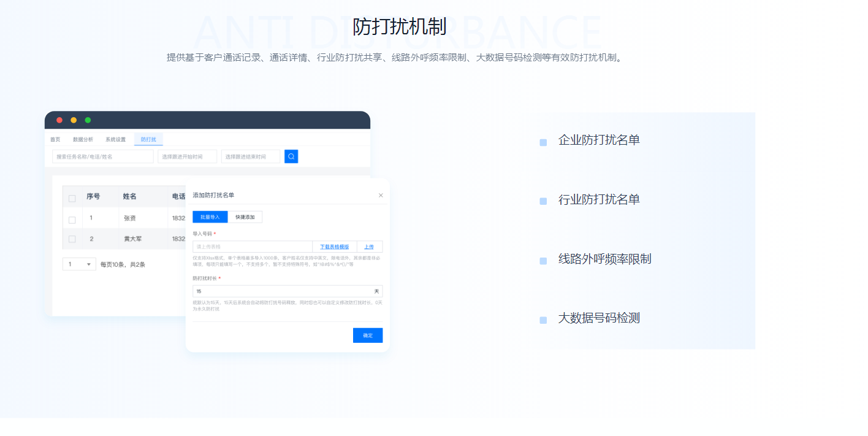The width and height of the screenshot is (868, 436).
Task: Close the 添加防打扰名单 dialog
Action: pyautogui.click(x=381, y=196)
